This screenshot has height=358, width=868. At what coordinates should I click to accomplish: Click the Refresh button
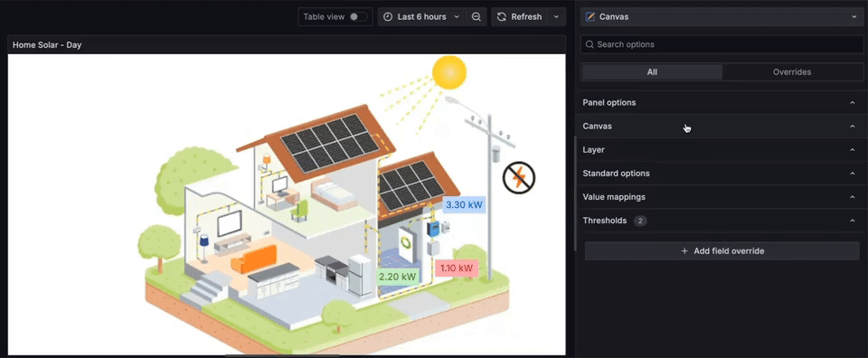pos(519,17)
